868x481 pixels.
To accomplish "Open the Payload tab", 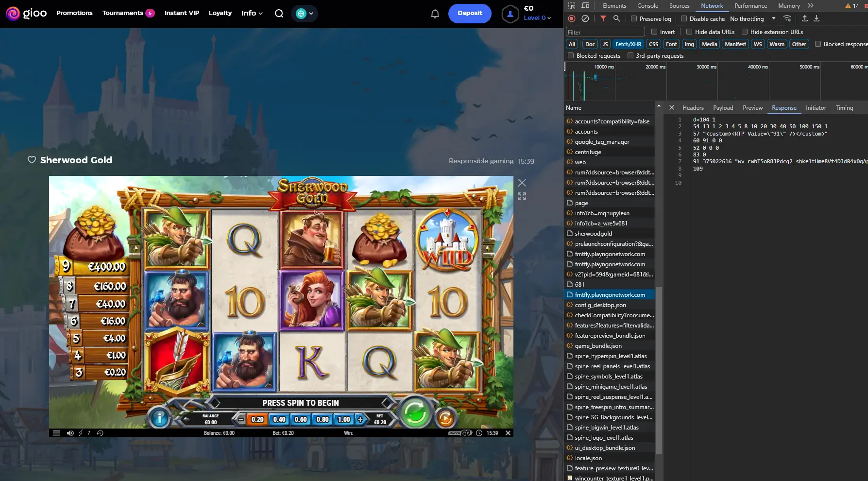I will pos(723,108).
